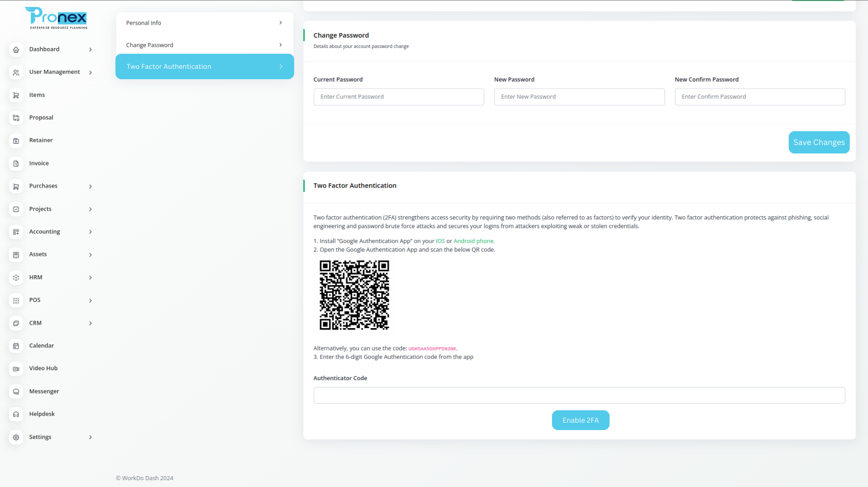The width and height of the screenshot is (868, 487).
Task: Click the Video Hub camera icon
Action: click(x=16, y=369)
